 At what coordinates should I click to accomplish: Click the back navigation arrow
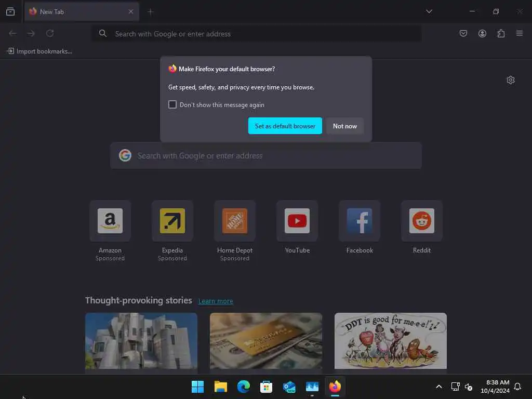pos(12,33)
